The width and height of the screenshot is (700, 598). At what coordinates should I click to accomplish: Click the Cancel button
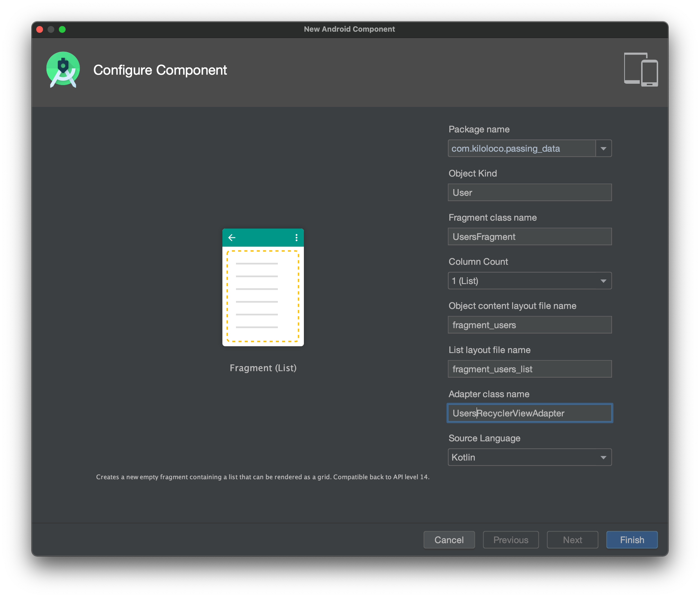[449, 540]
